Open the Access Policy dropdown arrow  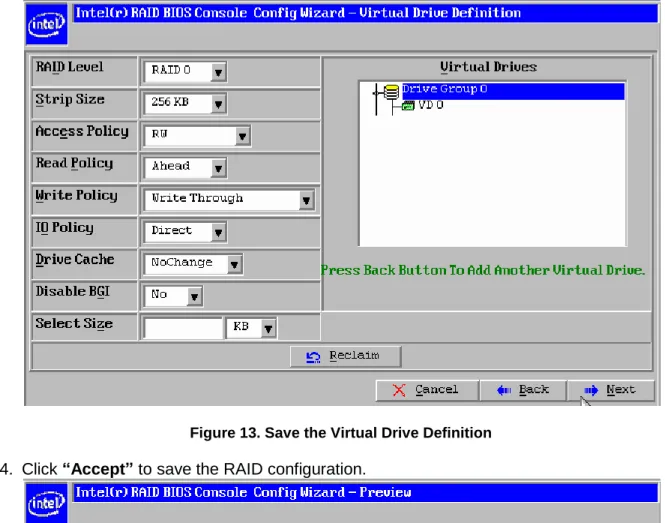point(243,136)
